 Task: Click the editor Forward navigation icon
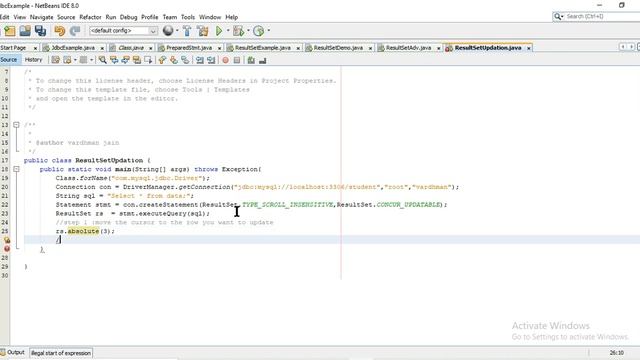click(83, 60)
